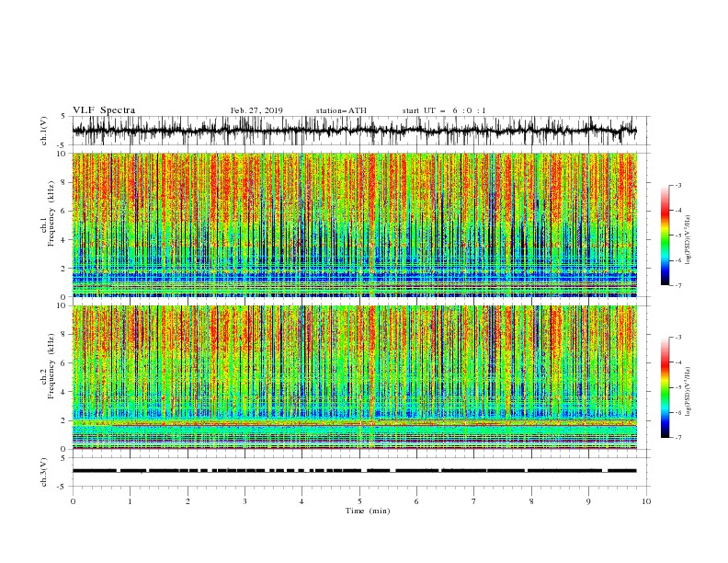This screenshot has width=728, height=563.
Task: Click the "ch.1 Frequency (kHz)" axis label
Action: (x=48, y=212)
